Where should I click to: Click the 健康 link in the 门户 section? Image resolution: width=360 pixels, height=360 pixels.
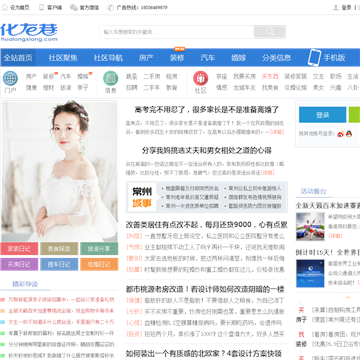(x=31, y=88)
